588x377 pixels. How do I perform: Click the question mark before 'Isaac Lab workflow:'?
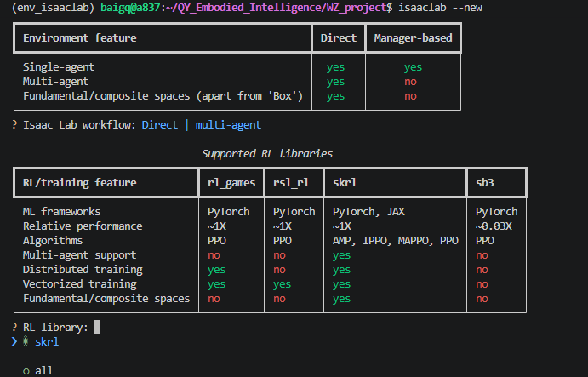[14, 124]
